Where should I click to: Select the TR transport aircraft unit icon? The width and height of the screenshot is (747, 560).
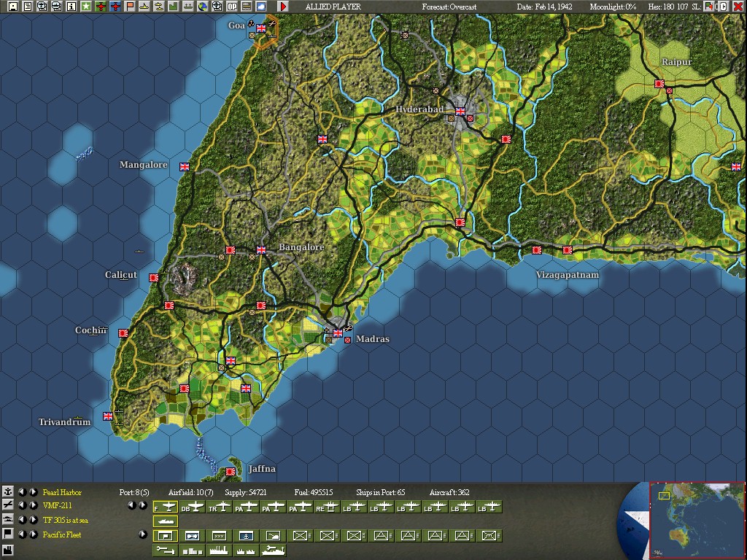click(220, 507)
